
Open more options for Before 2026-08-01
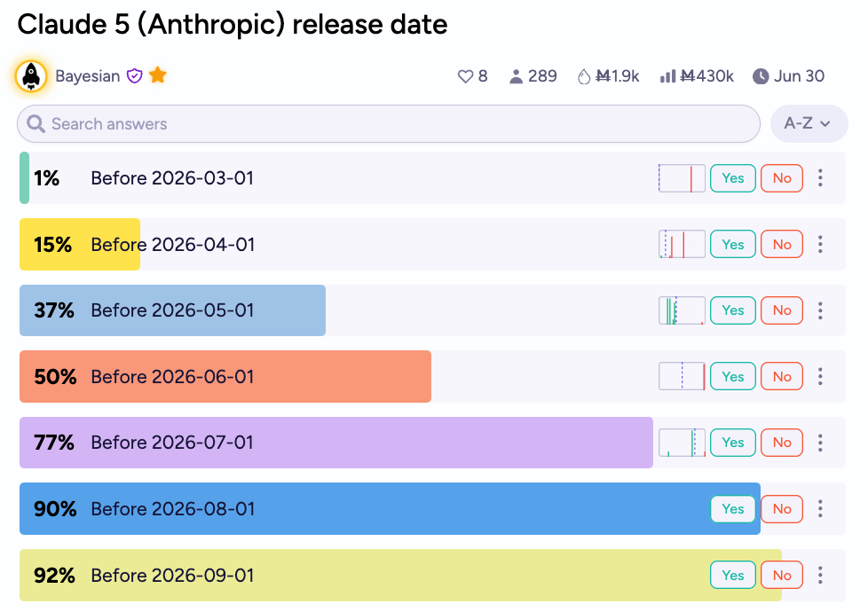click(820, 509)
